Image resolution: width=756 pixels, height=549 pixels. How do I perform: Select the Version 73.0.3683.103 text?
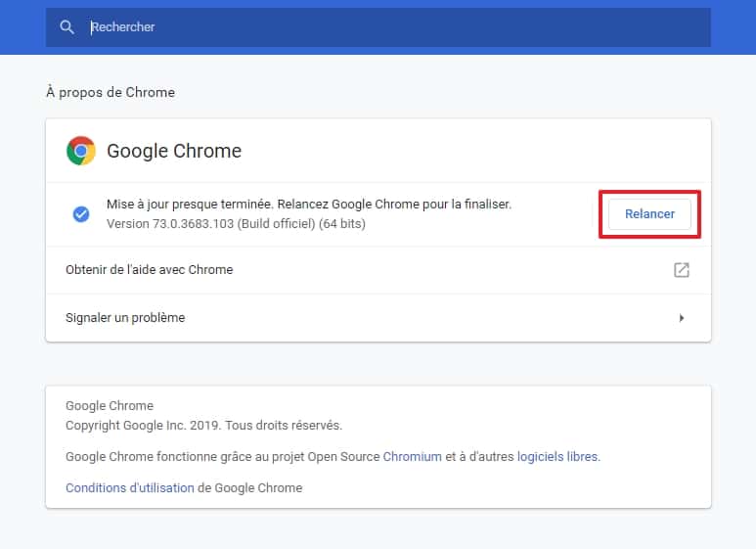tap(236, 224)
